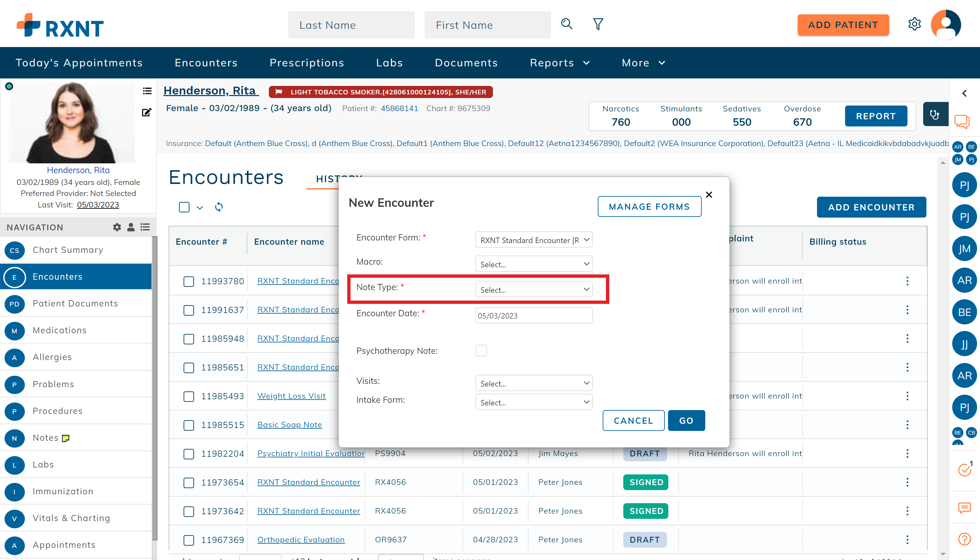Open the Encounter Form dropdown
980x560 pixels.
click(x=534, y=239)
